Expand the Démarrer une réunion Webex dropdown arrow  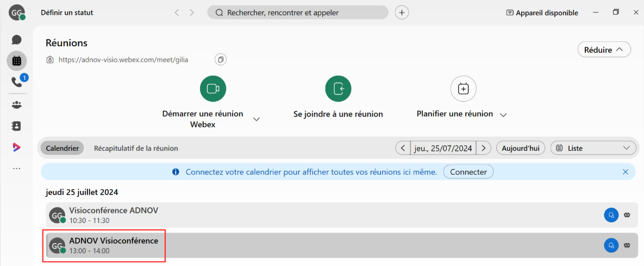(x=257, y=119)
